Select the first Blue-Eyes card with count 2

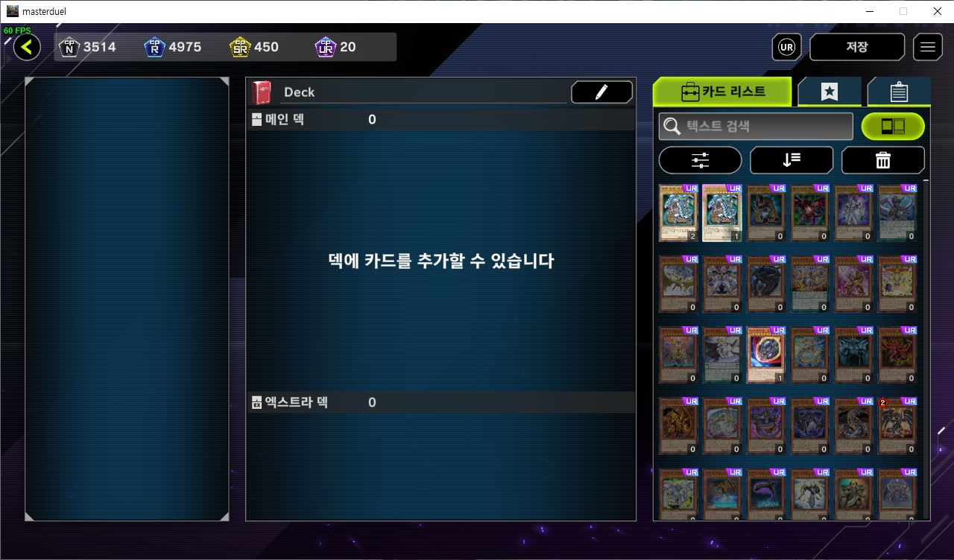pyautogui.click(x=678, y=213)
